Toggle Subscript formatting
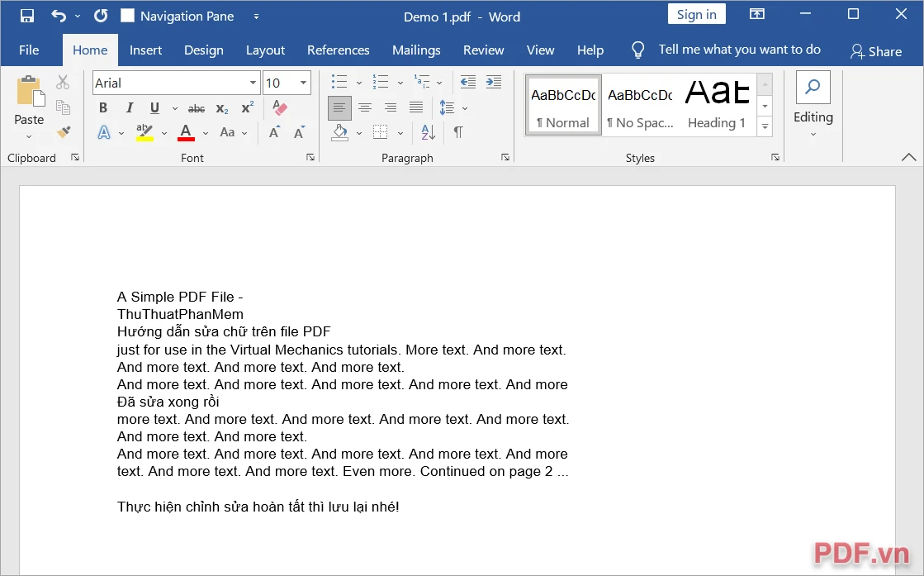Viewport: 924px width, 576px height. point(222,108)
